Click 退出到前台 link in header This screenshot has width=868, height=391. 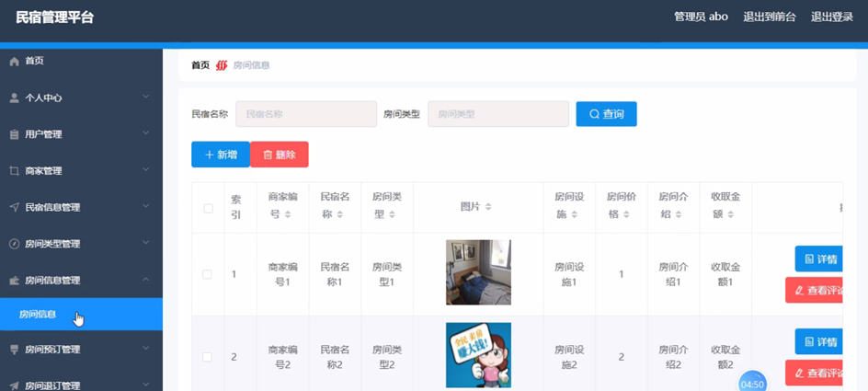770,17
